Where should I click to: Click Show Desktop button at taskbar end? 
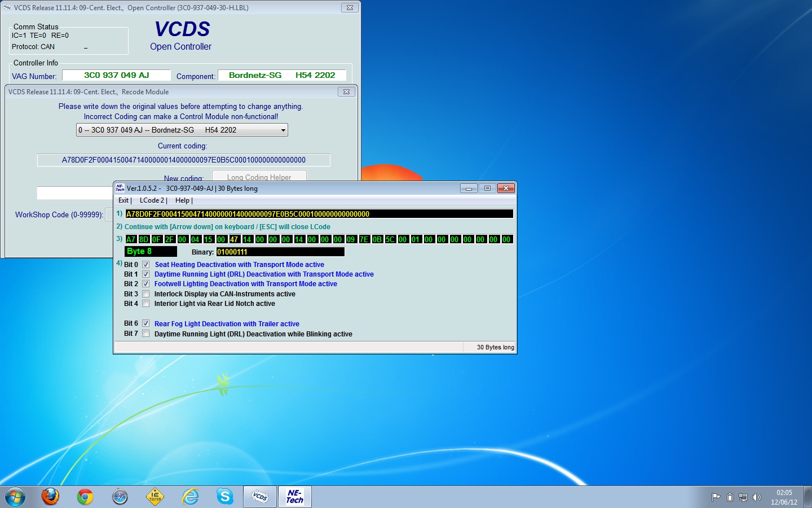tap(807, 497)
